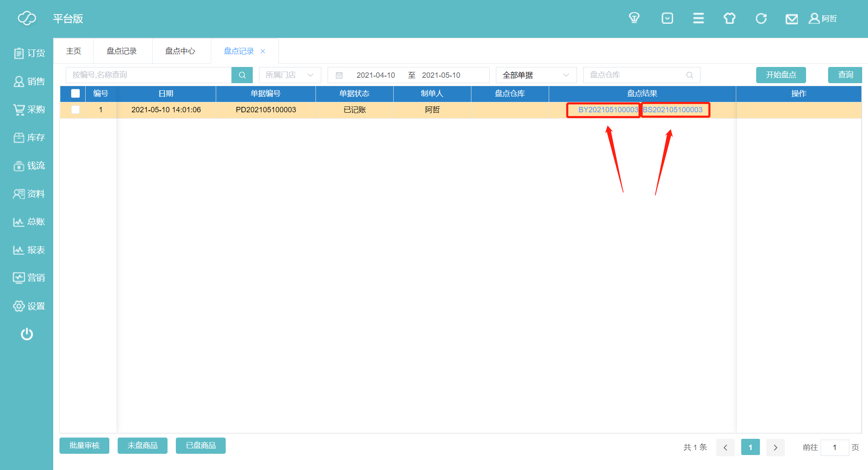The height and width of the screenshot is (470, 868).
Task: Click the magnifier search button
Action: 242,75
